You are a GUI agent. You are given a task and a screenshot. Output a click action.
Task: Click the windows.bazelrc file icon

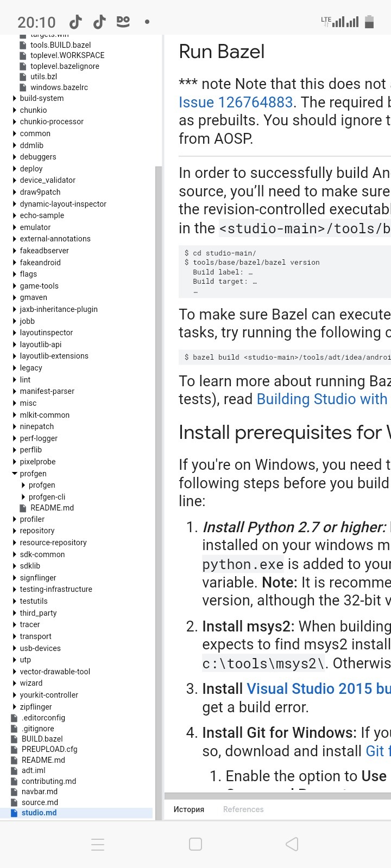pos(23,87)
